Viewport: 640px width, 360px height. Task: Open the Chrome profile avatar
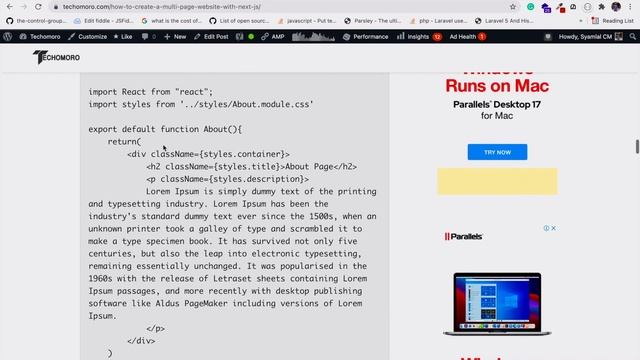click(616, 7)
